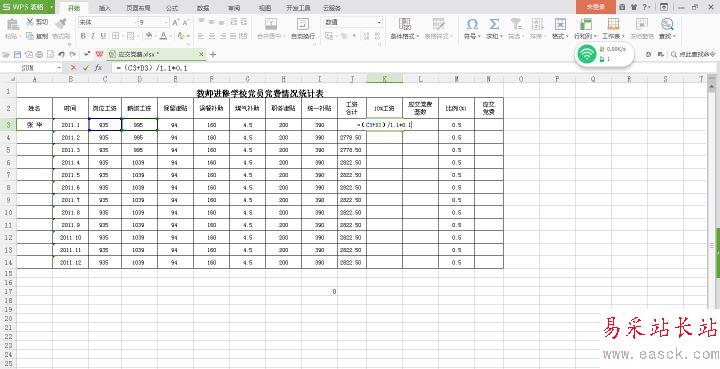Click the Format (格式) cell icon

click(x=560, y=24)
